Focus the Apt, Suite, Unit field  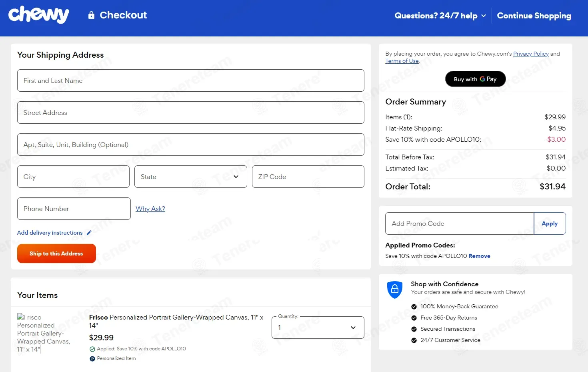[191, 145]
